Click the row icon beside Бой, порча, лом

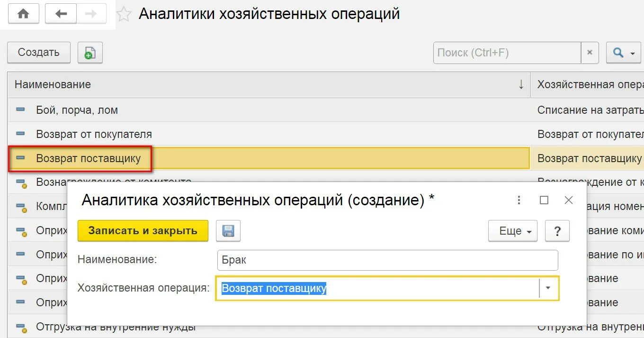click(x=20, y=110)
